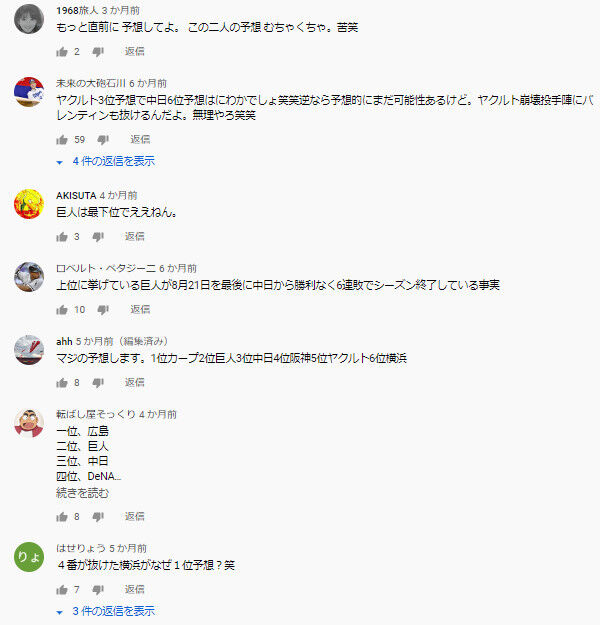Viewport: 600px width, 625px height.
Task: Reply to AKISUTA's comment
Action: [135, 236]
